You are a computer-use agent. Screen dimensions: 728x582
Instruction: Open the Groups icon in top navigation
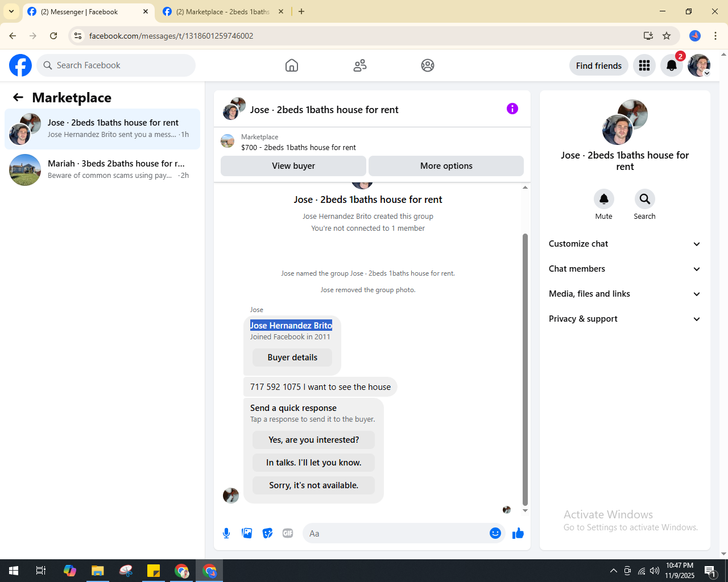pyautogui.click(x=428, y=65)
